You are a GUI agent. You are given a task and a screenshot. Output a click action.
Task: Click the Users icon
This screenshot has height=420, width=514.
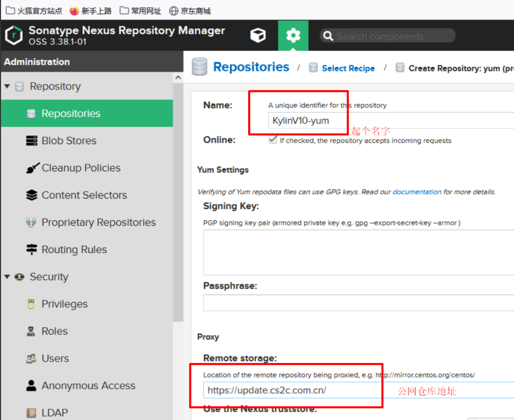coord(31,358)
